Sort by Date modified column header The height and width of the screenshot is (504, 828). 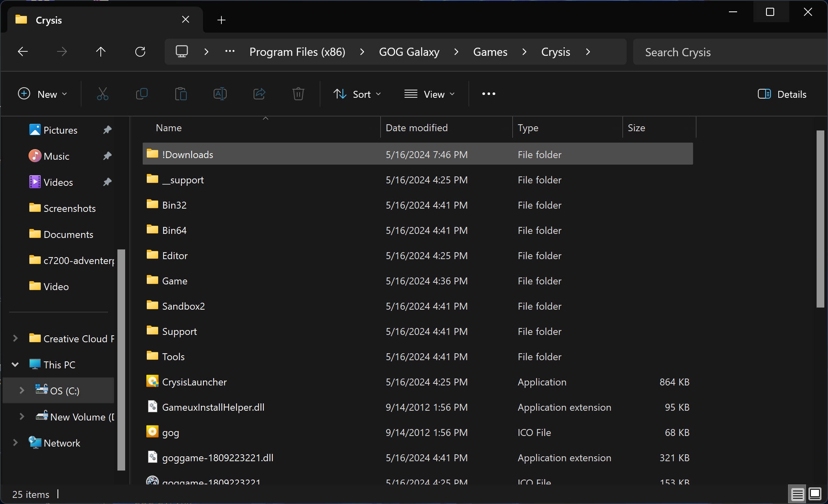click(x=446, y=128)
